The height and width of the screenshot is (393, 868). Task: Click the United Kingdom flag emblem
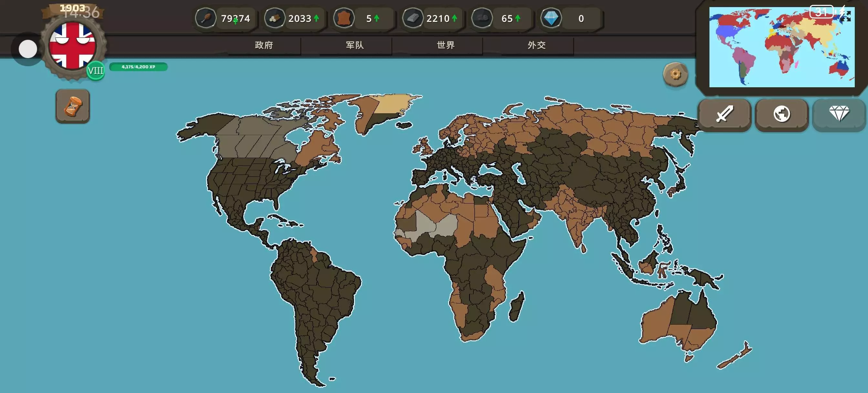[72, 46]
